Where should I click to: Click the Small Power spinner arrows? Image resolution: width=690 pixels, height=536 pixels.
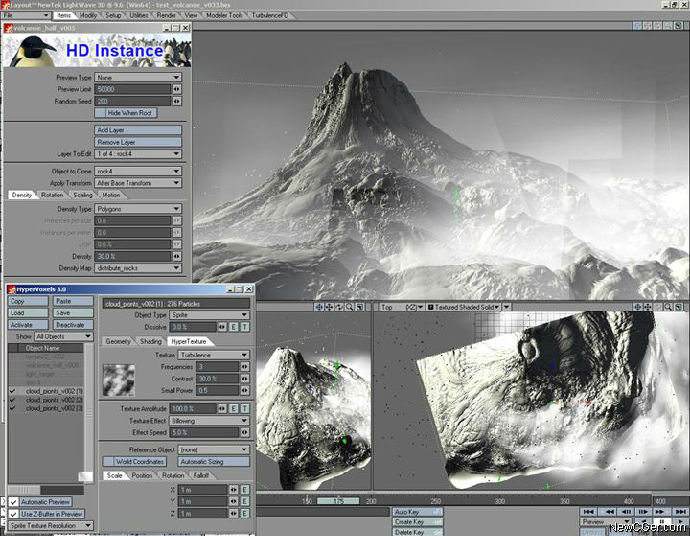click(x=245, y=390)
